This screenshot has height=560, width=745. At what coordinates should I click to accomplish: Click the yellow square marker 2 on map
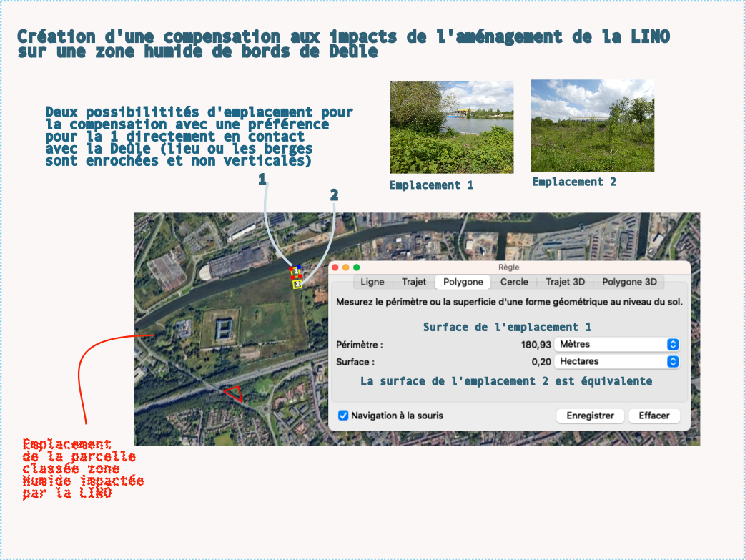pos(297,284)
